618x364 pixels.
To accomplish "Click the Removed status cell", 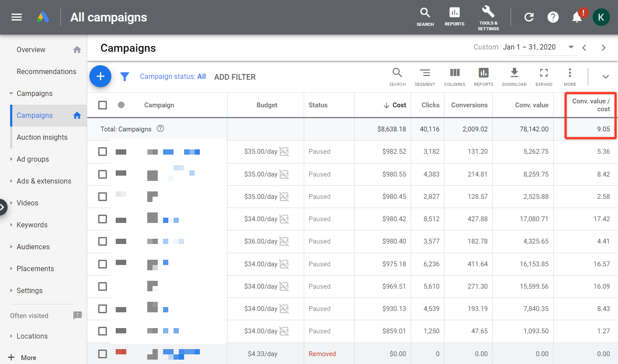I will (x=322, y=354).
